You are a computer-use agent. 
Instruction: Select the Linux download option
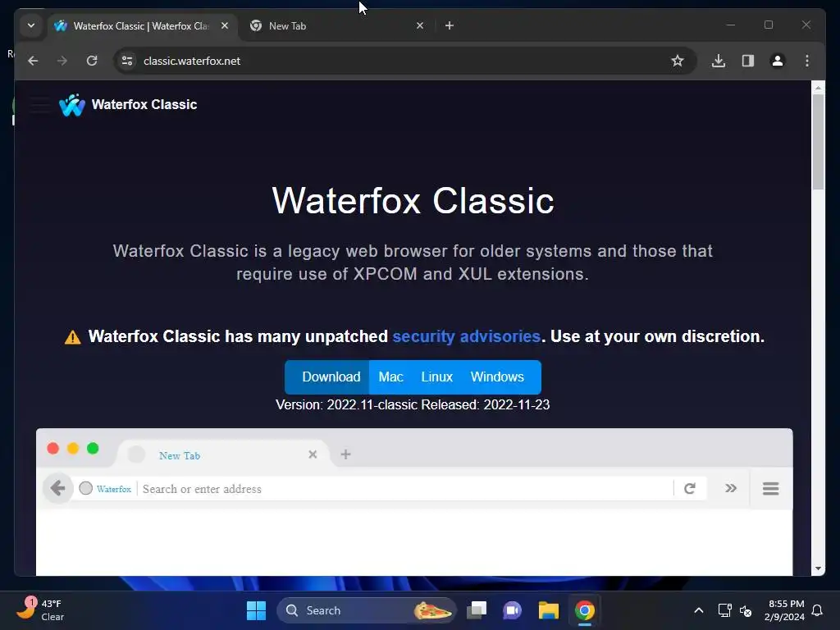coord(436,377)
